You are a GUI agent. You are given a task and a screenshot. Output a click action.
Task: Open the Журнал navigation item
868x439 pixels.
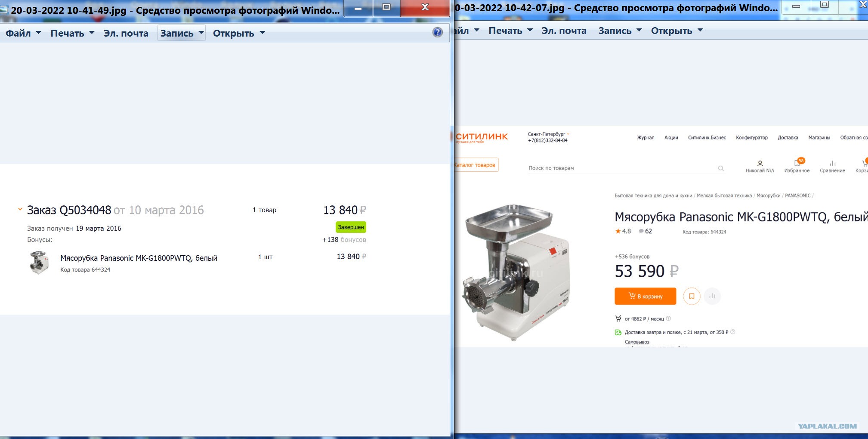[646, 138]
